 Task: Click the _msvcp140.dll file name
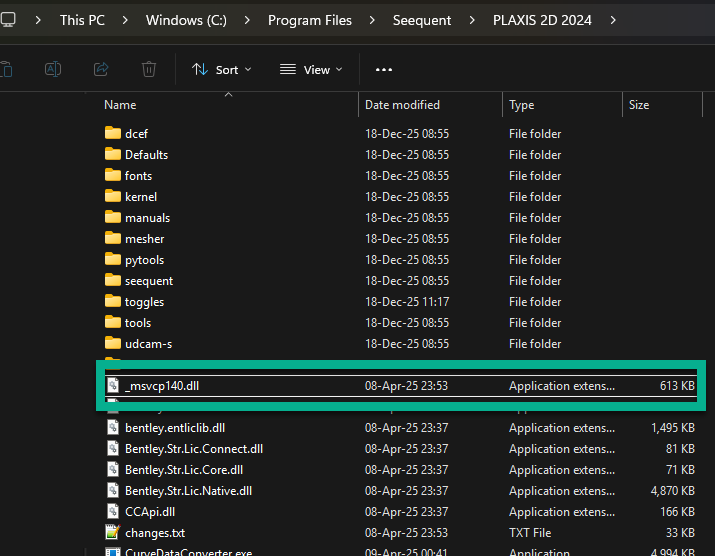[x=162, y=386]
